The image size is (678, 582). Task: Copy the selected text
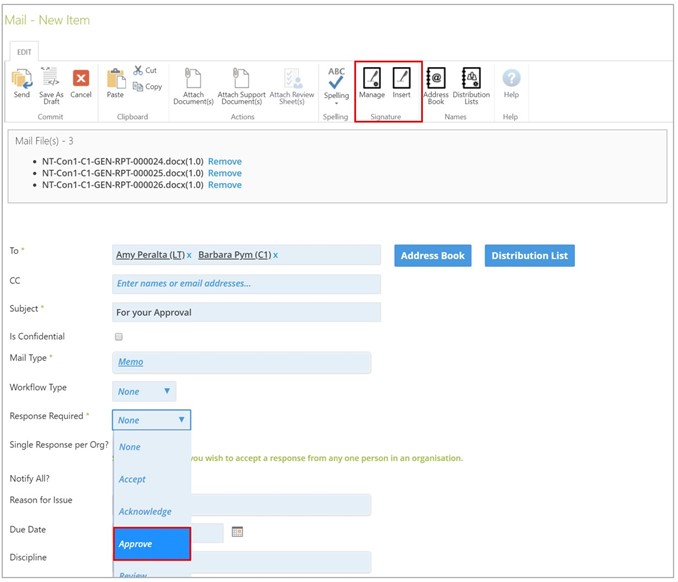tap(147, 86)
